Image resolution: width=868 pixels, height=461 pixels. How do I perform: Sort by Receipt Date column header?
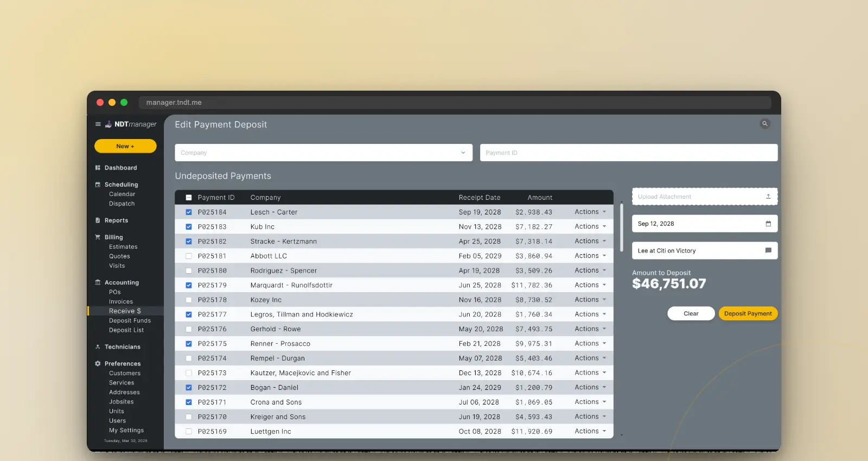(x=480, y=198)
